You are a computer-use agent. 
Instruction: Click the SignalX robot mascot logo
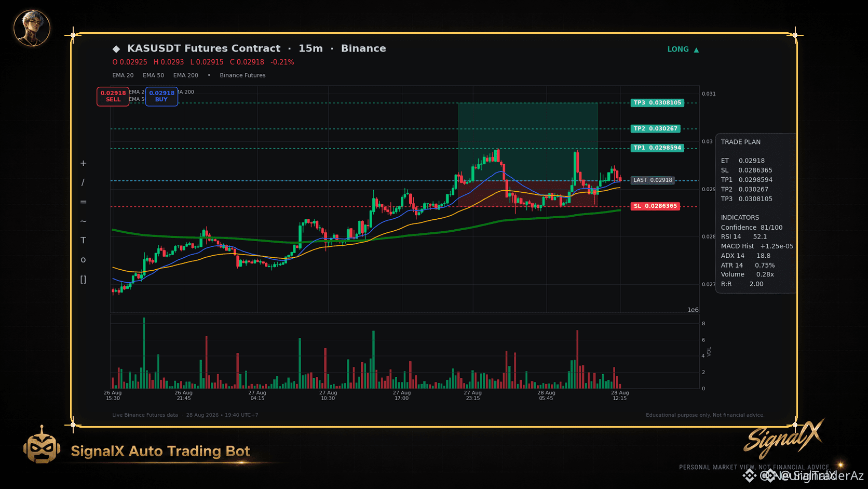tap(42, 445)
